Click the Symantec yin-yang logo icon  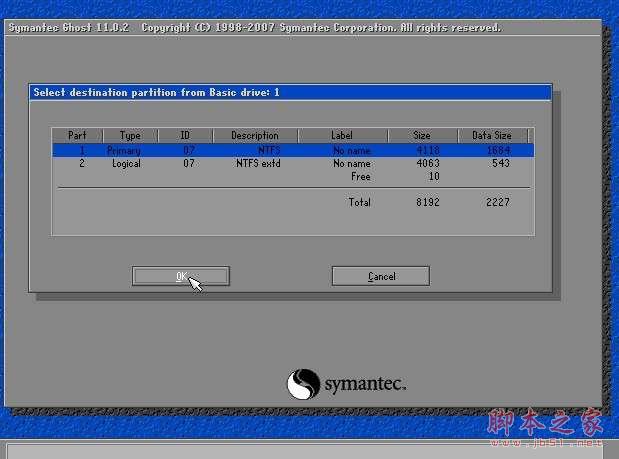coord(303,384)
